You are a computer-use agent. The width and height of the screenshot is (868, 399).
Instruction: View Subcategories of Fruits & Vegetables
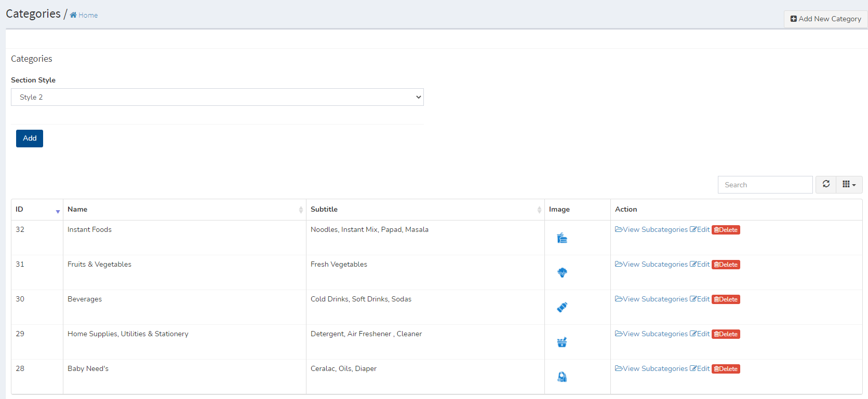point(651,265)
